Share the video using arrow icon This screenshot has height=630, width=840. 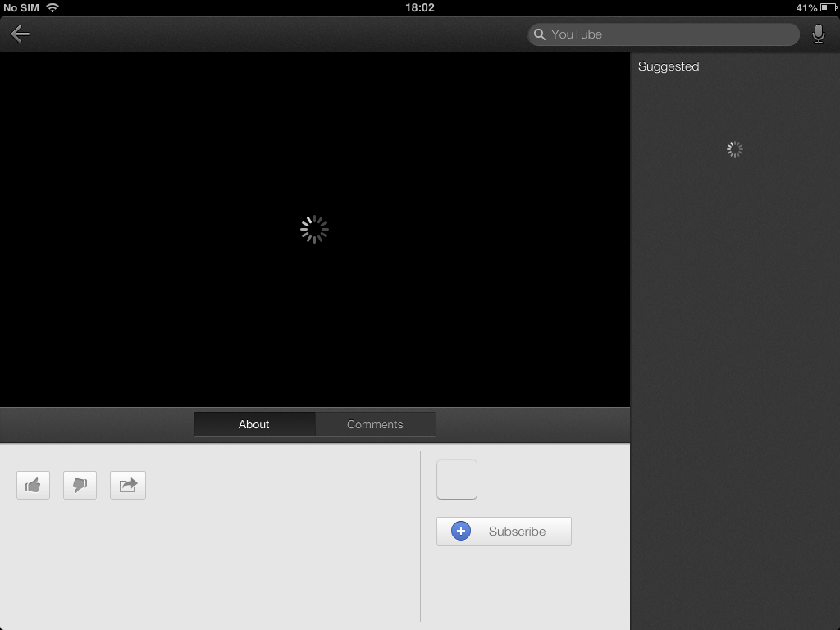127,486
